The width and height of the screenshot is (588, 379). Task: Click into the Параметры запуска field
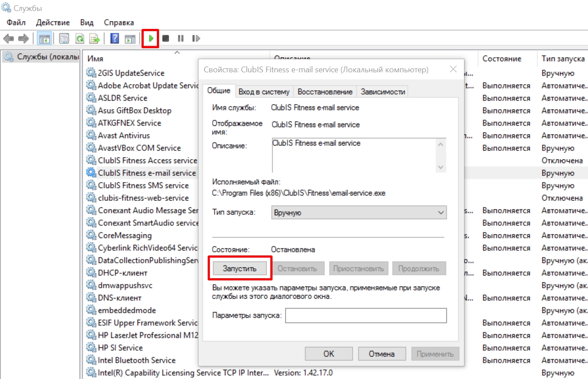click(366, 315)
